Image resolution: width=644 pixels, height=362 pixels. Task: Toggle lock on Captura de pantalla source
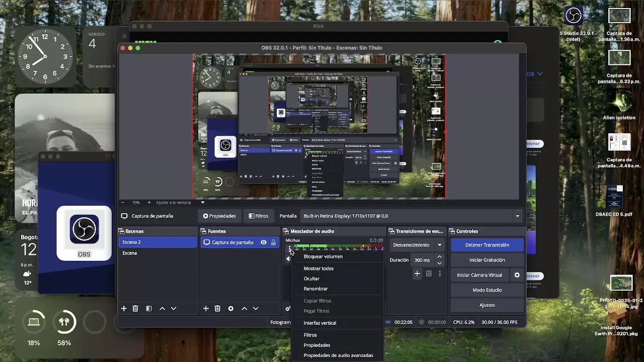click(x=273, y=242)
